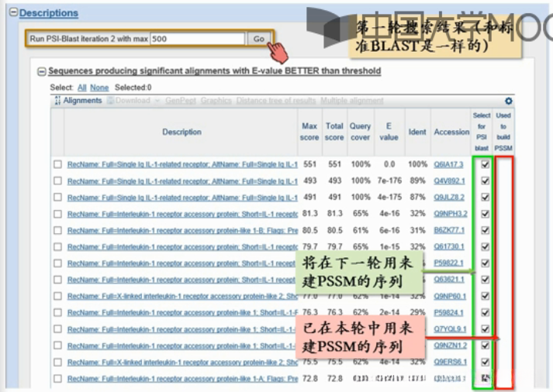
Task: Open description link for the B6ZK77.1 row
Action: coord(183,231)
